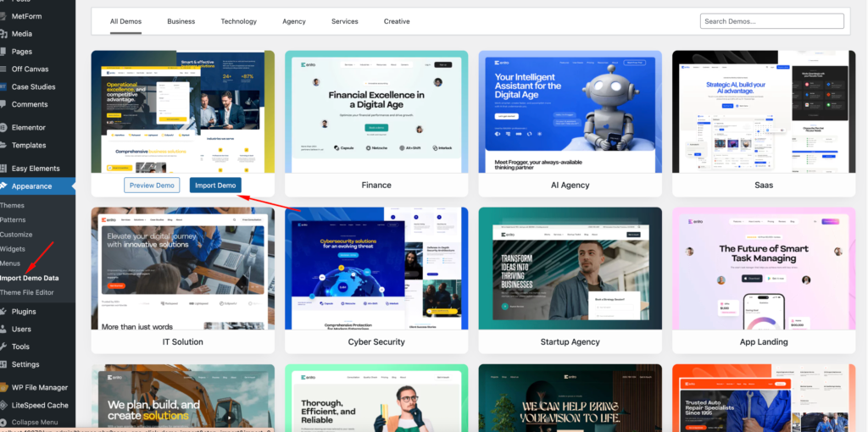Click the Tools wrench icon
The height and width of the screenshot is (432, 868).
3,346
